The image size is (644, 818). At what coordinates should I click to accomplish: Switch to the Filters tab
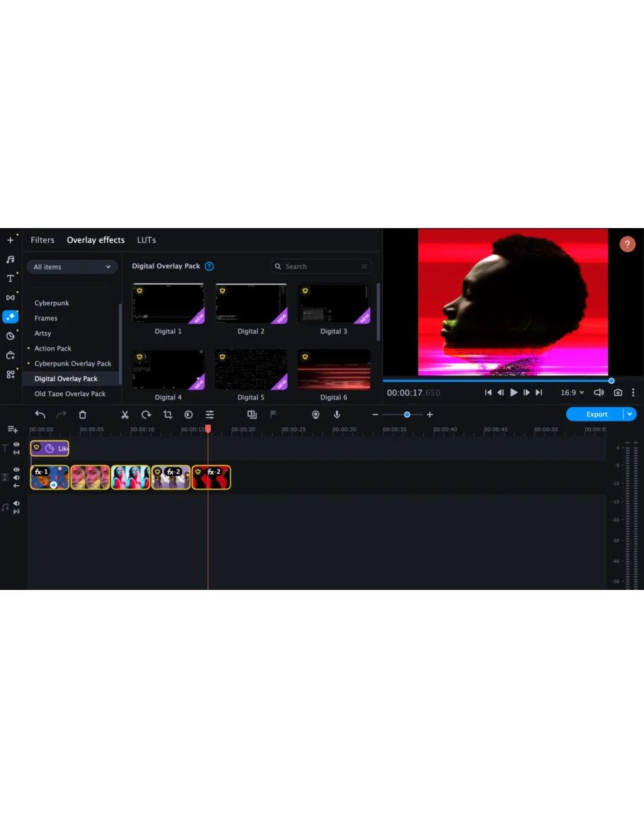[42, 240]
